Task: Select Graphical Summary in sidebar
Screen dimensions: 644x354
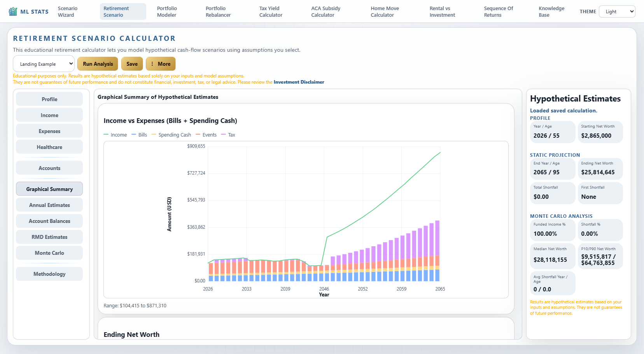Action: [49, 189]
